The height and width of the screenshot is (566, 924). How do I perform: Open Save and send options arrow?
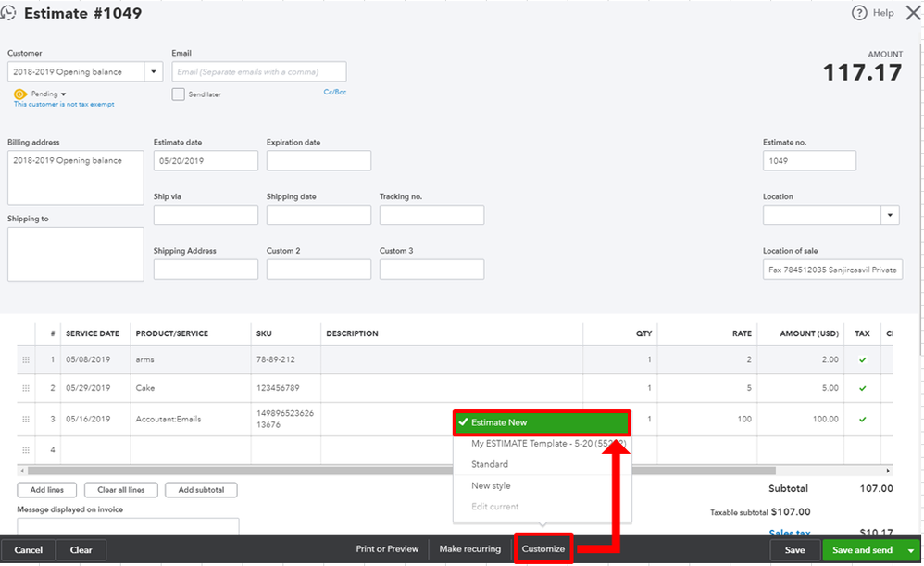911,550
